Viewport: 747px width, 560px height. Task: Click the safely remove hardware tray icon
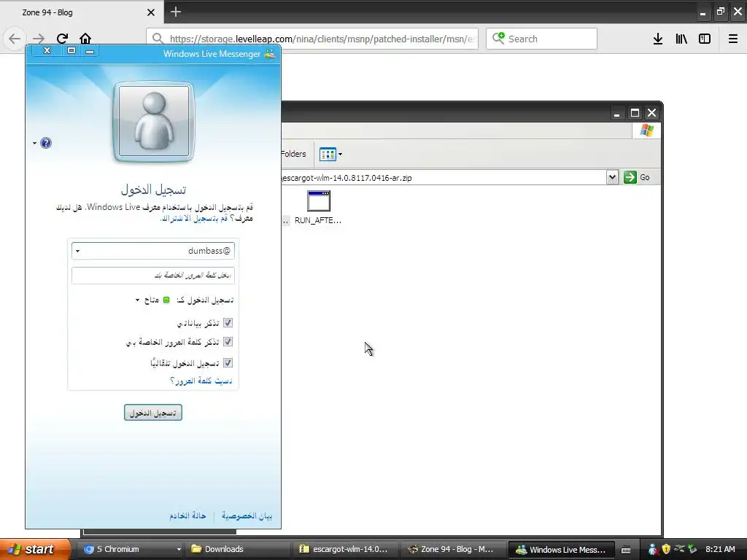[693, 549]
